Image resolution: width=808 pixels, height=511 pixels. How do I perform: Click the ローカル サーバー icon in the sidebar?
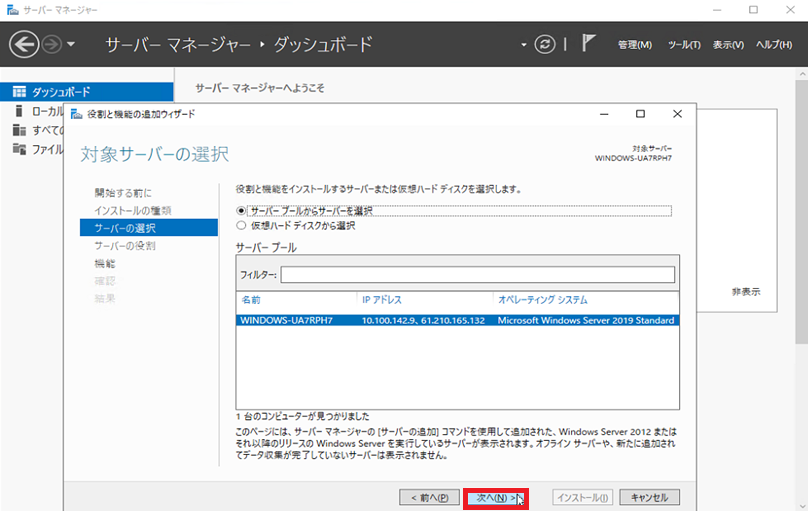pyautogui.click(x=19, y=111)
